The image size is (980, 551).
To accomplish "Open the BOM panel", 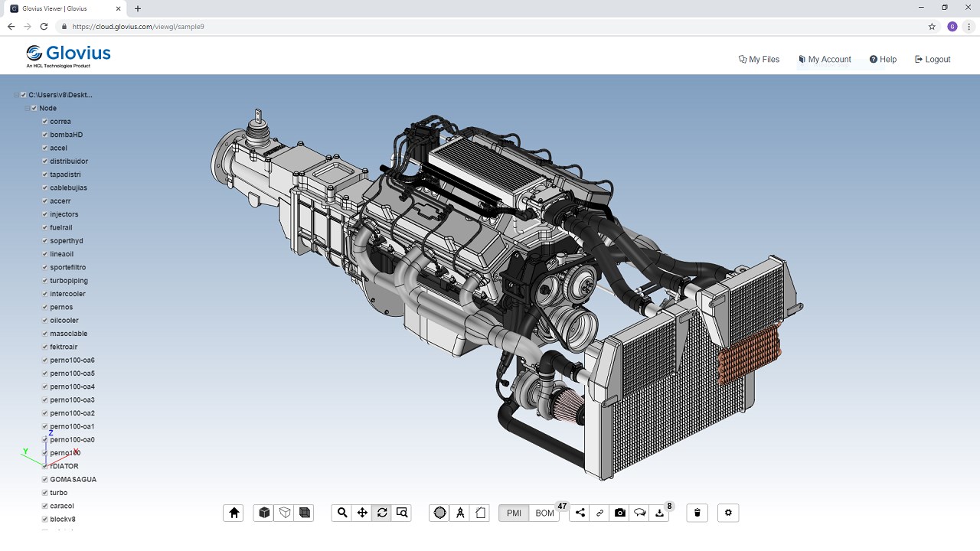I will pos(544,513).
